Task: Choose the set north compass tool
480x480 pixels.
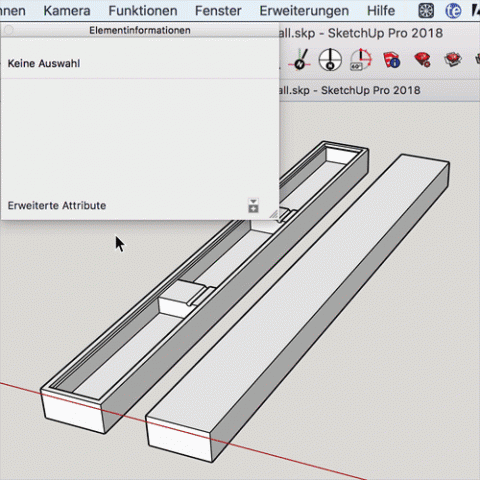Action: click(330, 60)
